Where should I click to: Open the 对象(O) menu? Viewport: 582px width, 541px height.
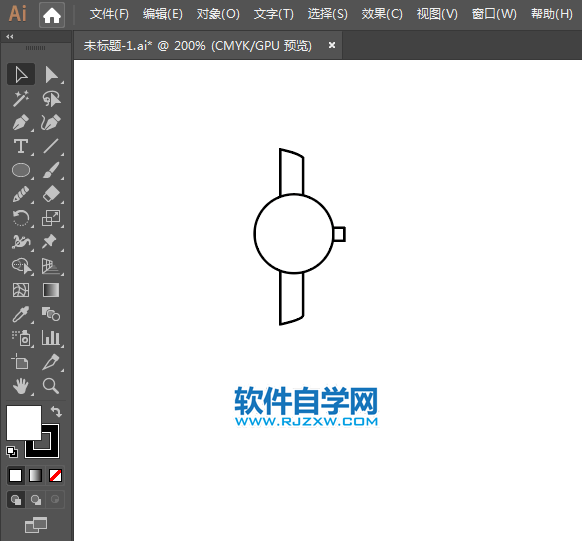point(218,14)
